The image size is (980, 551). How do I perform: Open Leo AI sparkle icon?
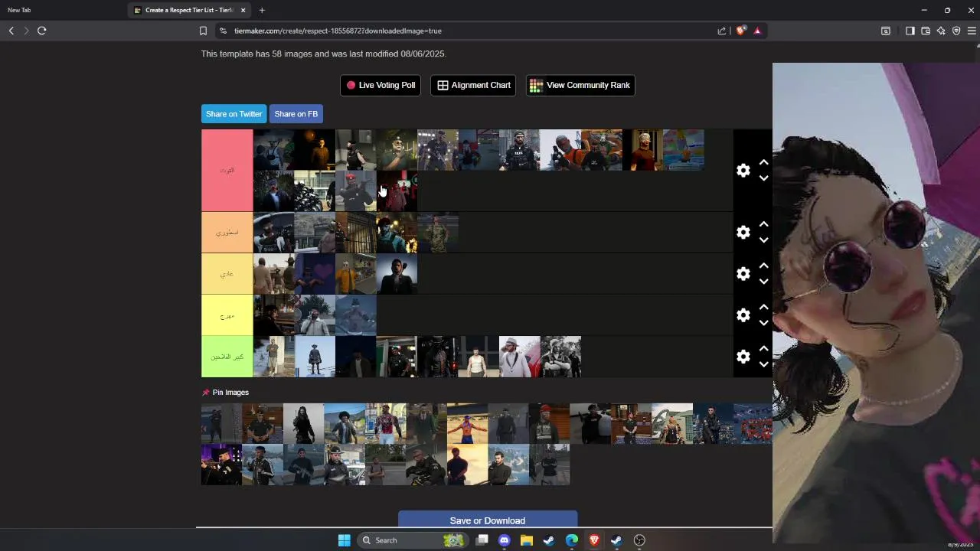click(x=941, y=31)
